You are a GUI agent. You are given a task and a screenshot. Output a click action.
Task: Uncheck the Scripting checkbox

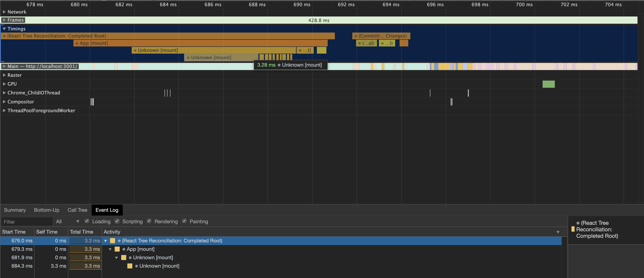point(117,221)
